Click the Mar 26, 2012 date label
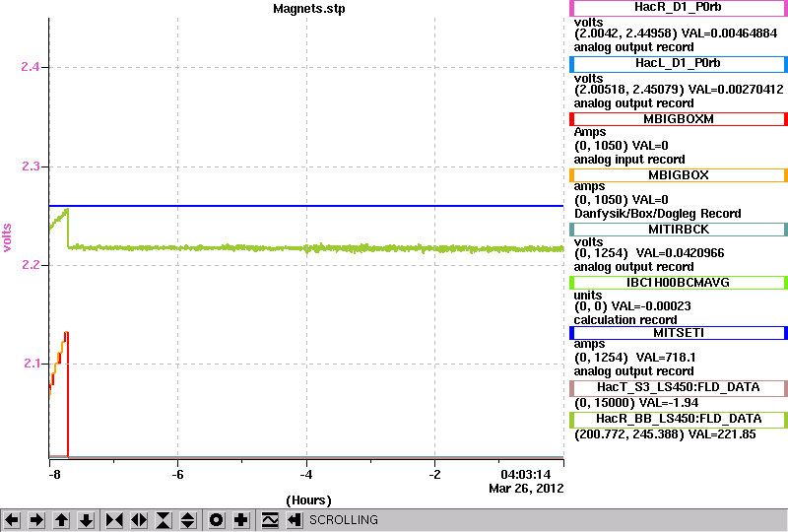The image size is (788, 532). pos(526,489)
